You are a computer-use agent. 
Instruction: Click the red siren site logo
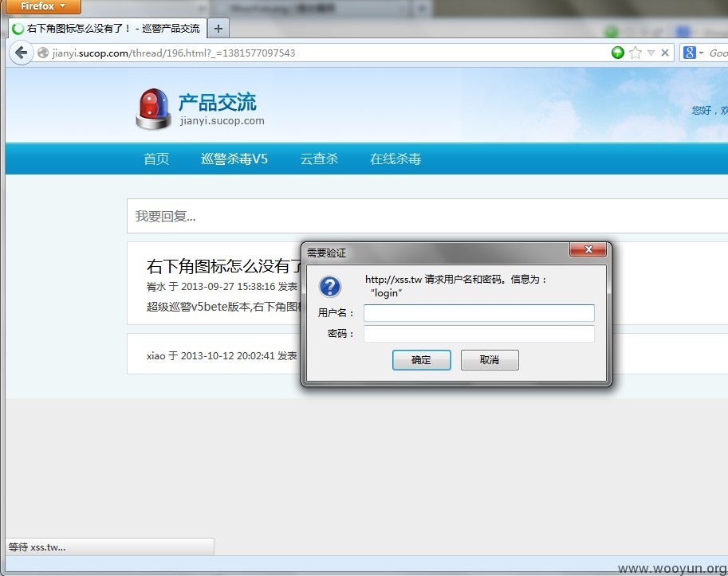(x=154, y=108)
